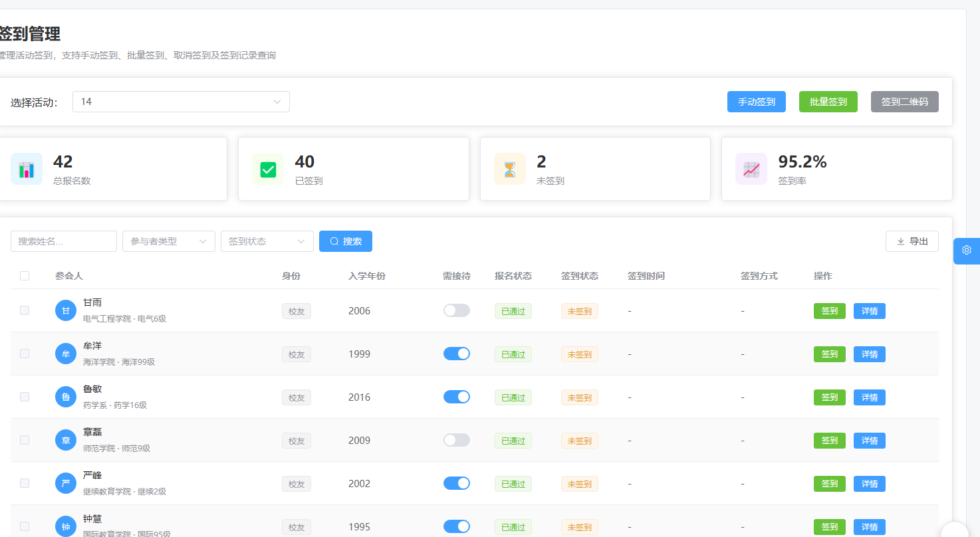Click the avatar icon for 鲁敏
This screenshot has height=537, width=980.
point(66,397)
